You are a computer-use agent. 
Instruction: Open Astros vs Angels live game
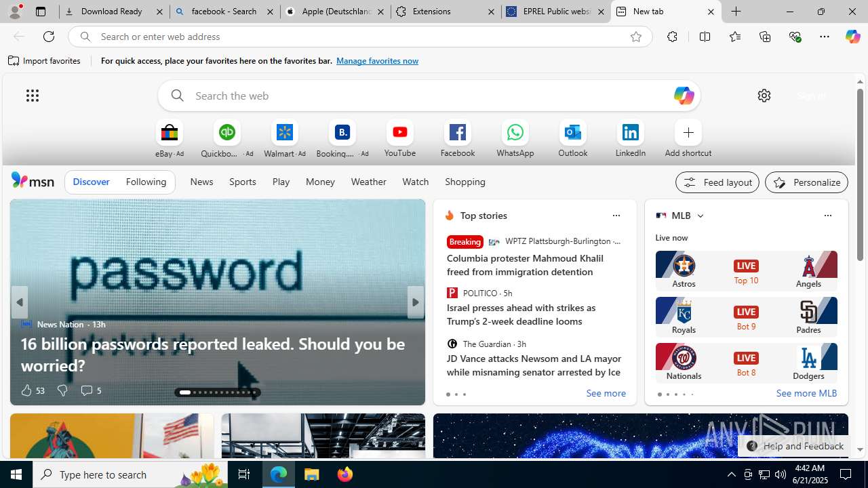click(746, 270)
